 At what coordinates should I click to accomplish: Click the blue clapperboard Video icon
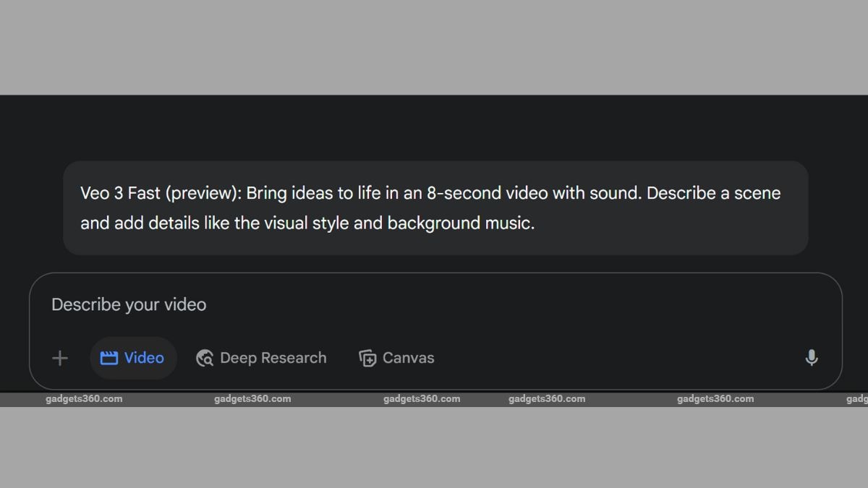109,358
